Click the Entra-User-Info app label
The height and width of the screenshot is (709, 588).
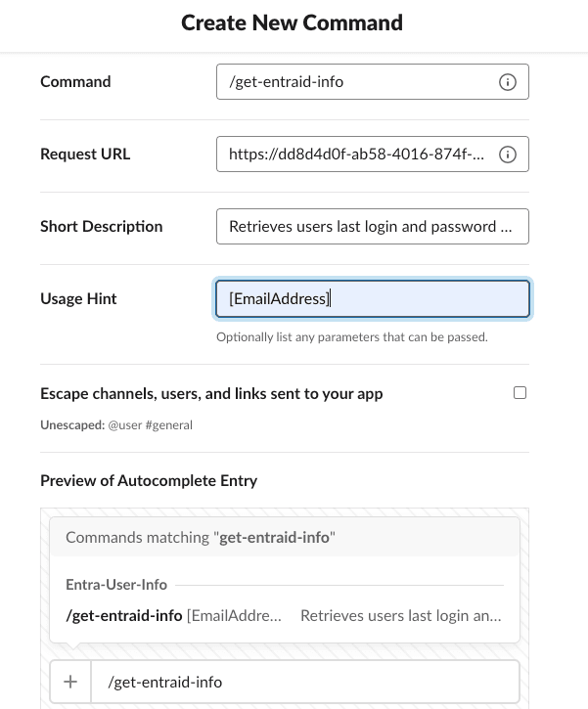(x=116, y=585)
